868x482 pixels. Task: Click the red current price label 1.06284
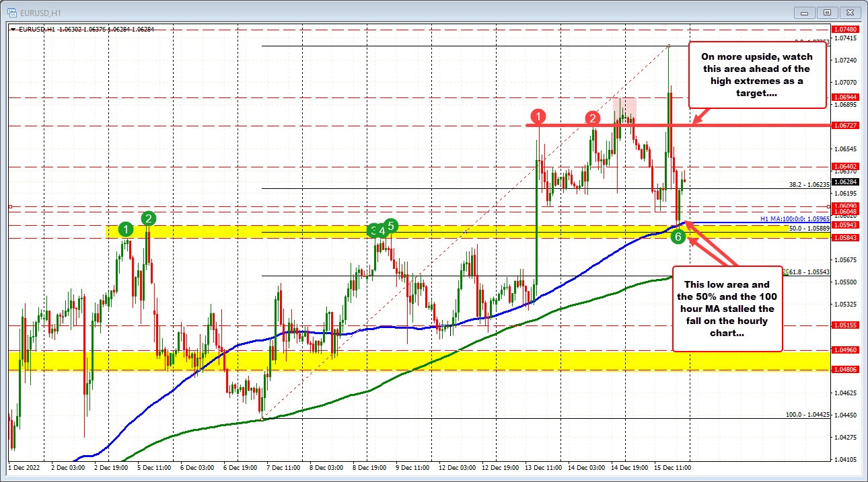click(x=846, y=180)
